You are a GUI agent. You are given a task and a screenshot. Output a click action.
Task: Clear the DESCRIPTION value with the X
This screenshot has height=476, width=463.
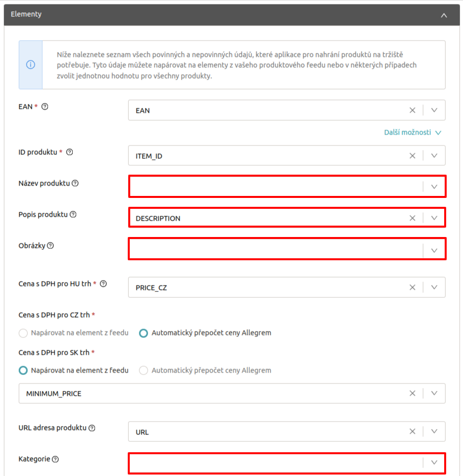click(x=412, y=218)
